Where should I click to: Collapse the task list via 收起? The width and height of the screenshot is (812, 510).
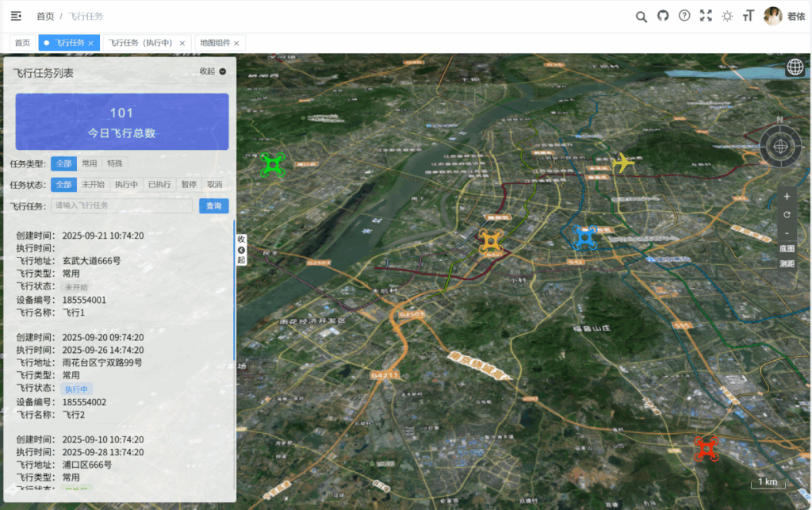(x=213, y=71)
